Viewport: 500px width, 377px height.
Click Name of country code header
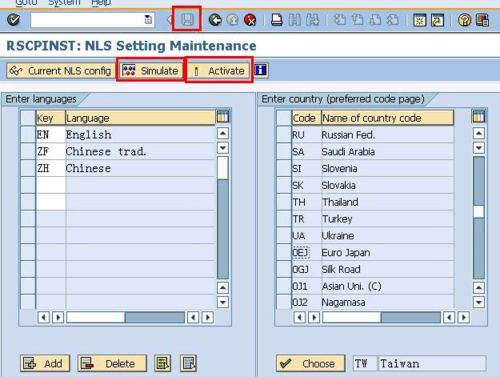387,118
